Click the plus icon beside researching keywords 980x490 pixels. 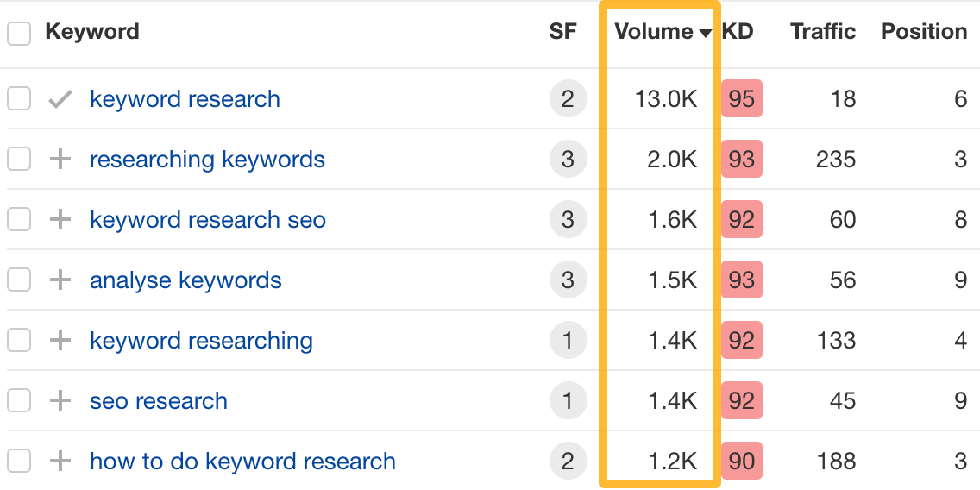tap(60, 160)
